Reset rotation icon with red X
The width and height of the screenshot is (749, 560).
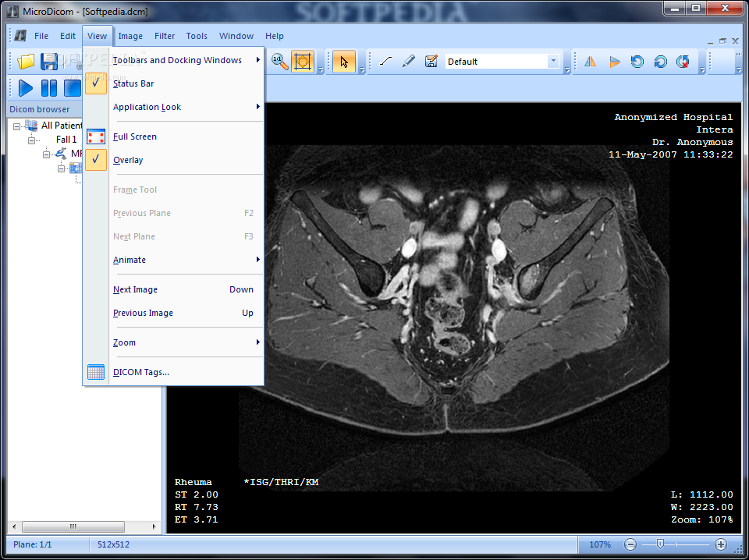pyautogui.click(x=683, y=62)
